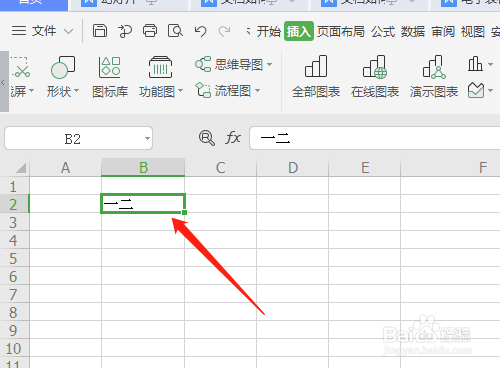
Task: Open the 全部图表 all charts button
Action: (316, 77)
